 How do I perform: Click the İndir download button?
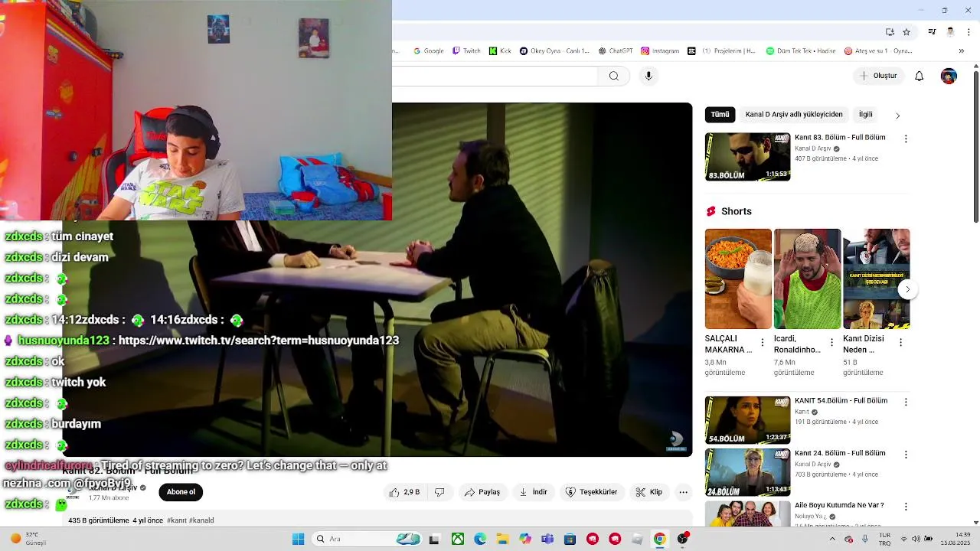(x=533, y=492)
